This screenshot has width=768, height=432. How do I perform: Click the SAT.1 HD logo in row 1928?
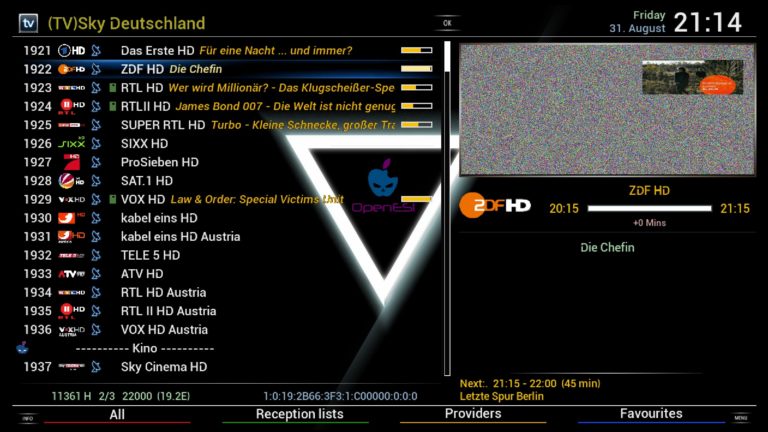coord(72,181)
